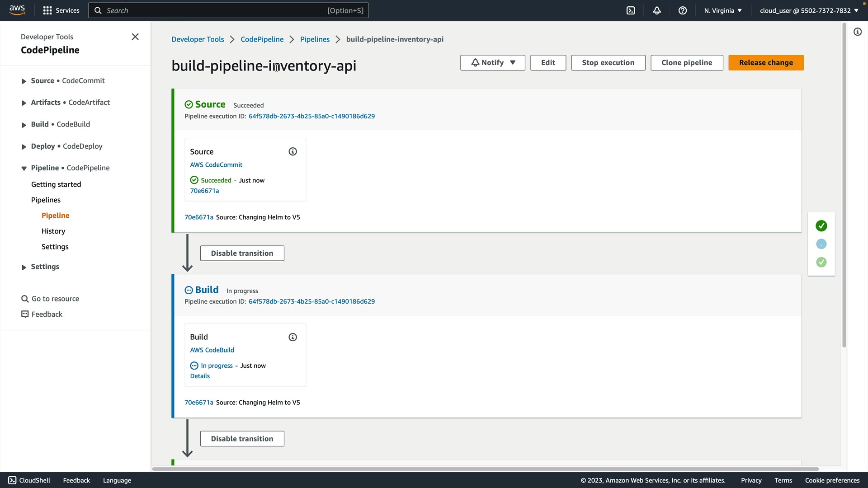Open History in the side navigation
Viewport: 868px width, 488px height.
pyautogui.click(x=53, y=231)
